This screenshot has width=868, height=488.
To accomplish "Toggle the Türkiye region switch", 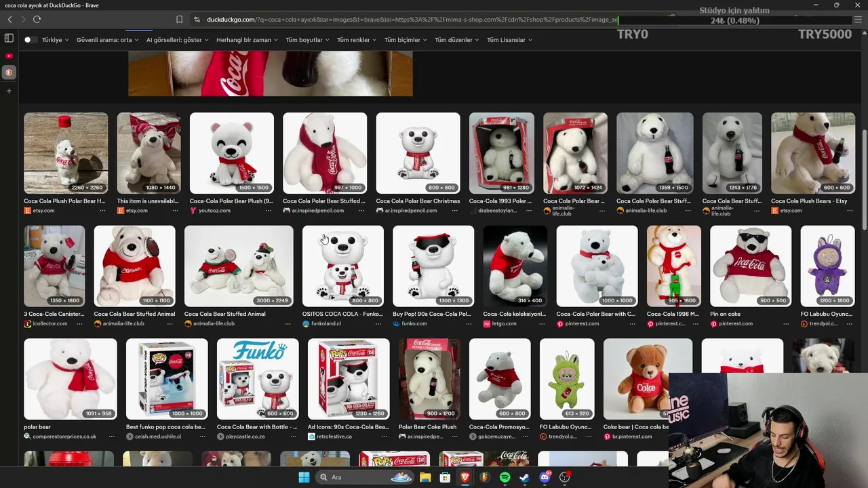I will tap(30, 40).
